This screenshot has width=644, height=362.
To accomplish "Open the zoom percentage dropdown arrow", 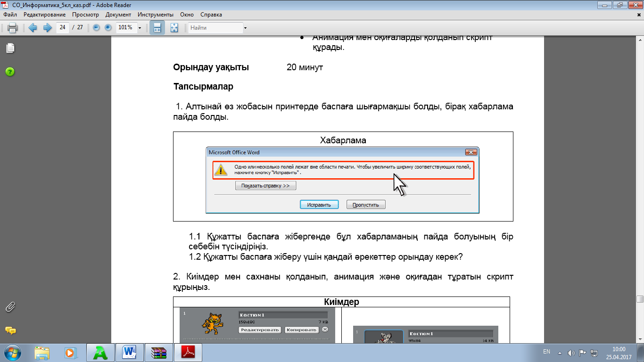I will pos(140,28).
